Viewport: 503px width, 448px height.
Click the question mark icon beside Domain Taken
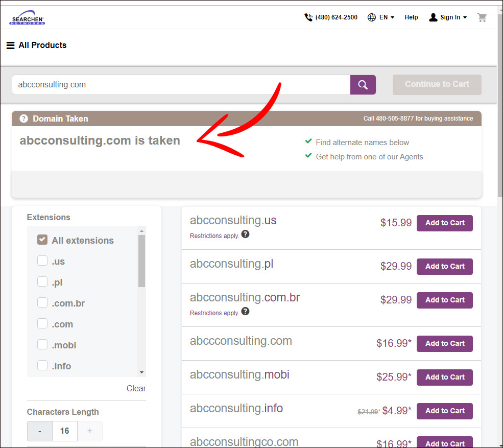pos(23,119)
